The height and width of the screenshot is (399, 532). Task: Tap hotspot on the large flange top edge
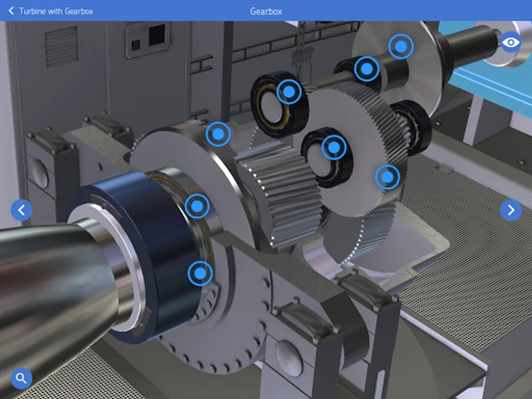point(218,134)
